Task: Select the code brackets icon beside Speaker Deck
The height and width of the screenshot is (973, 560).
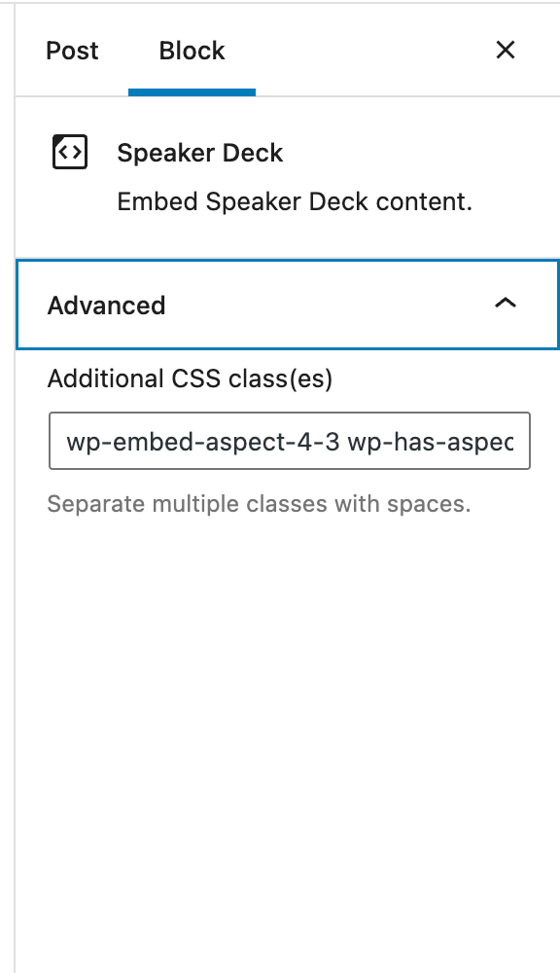Action: pos(68,152)
